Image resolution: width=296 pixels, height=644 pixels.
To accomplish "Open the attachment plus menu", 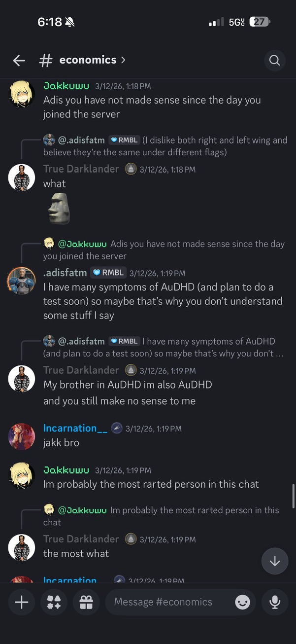I will [x=21, y=602].
